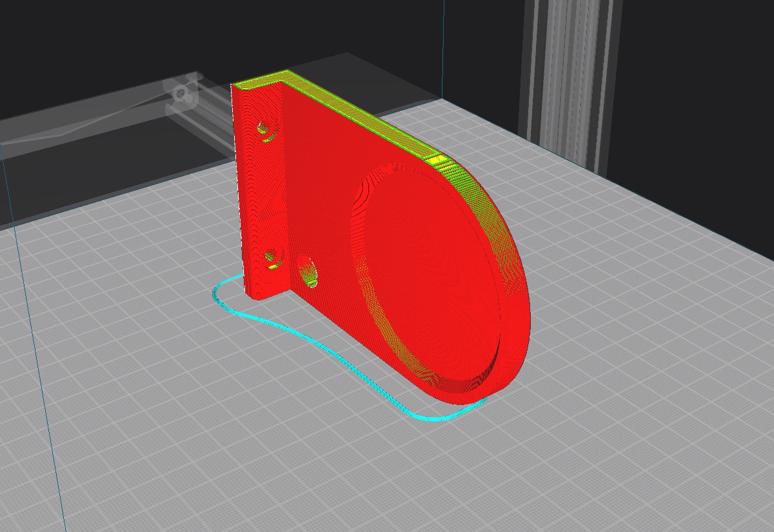Click the empty build plate grid in front
The width and height of the screenshot is (774, 532).
point(322,464)
